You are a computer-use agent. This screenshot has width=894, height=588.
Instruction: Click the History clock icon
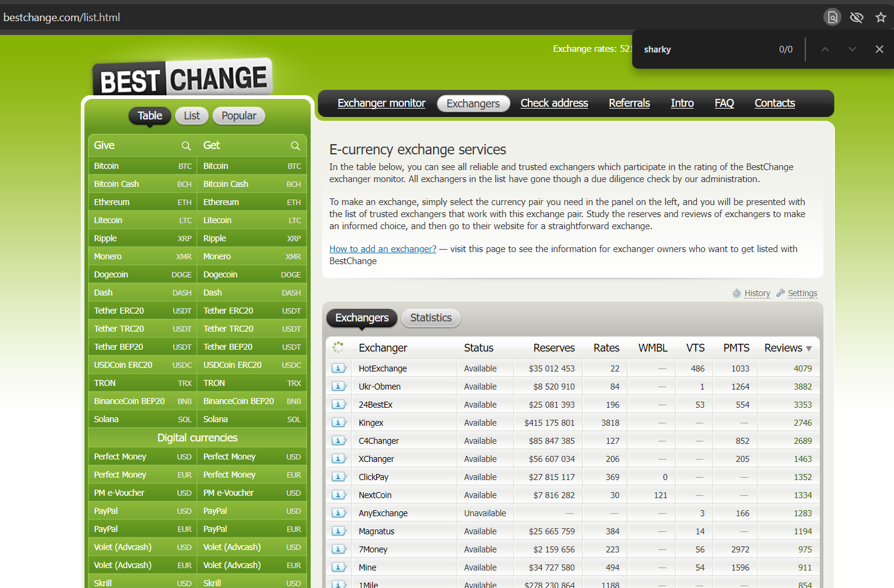[x=737, y=293]
